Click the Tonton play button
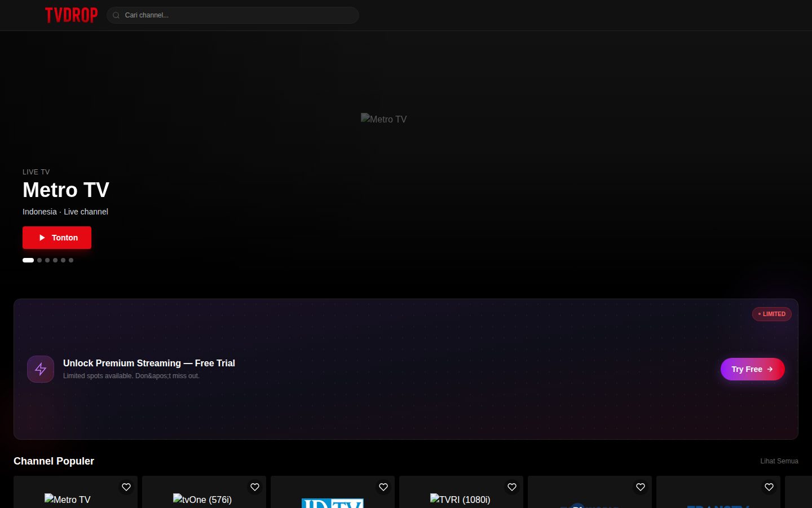This screenshot has height=508, width=812. (57, 238)
